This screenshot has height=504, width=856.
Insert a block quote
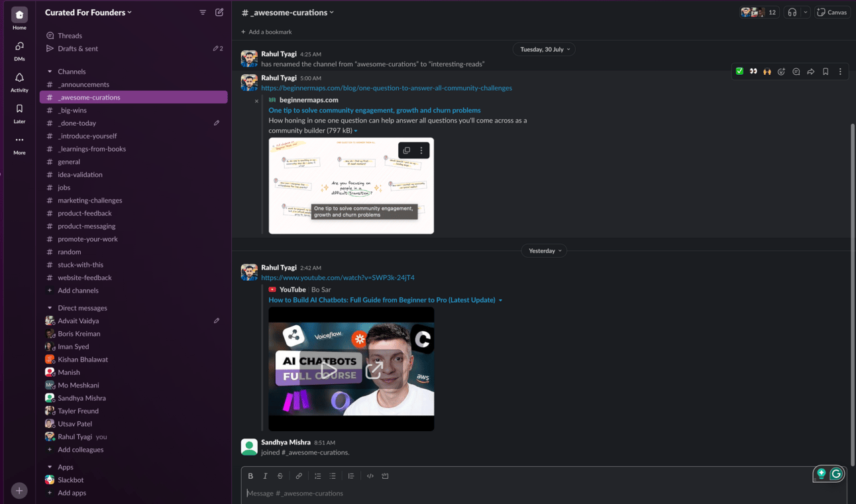351,476
